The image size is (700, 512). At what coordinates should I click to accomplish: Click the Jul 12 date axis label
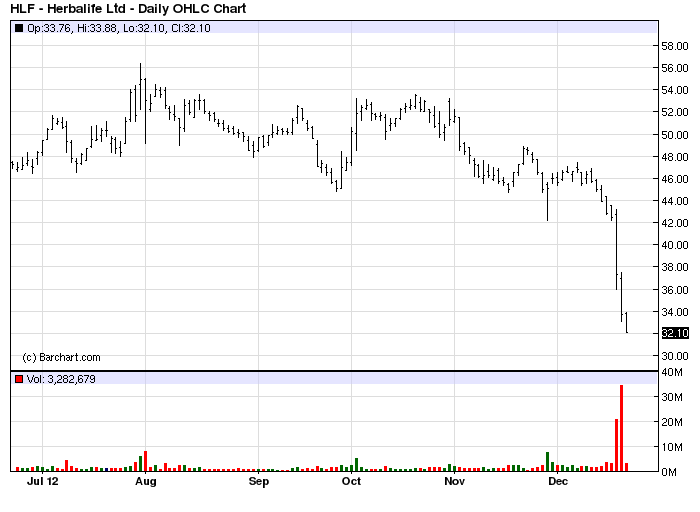point(42,481)
